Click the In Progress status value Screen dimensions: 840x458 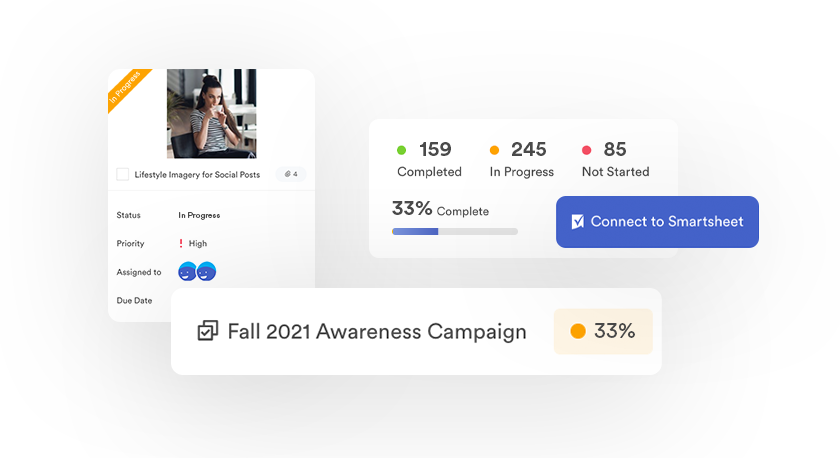click(199, 215)
